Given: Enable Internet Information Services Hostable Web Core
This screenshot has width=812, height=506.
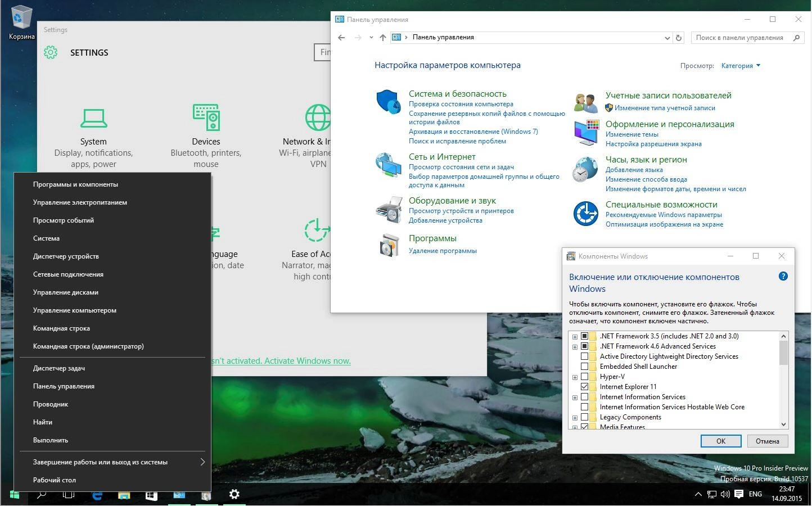Looking at the screenshot, I should (584, 407).
